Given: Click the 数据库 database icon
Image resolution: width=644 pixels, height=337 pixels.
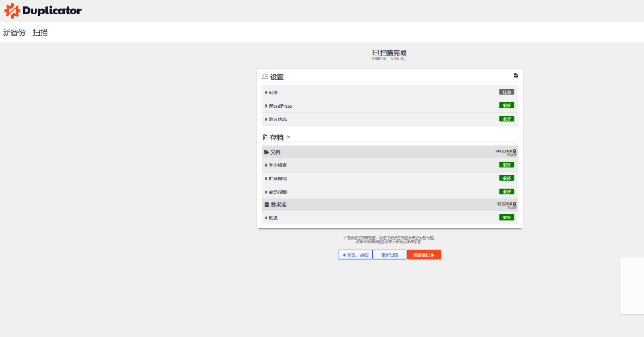Looking at the screenshot, I should click(x=267, y=205).
